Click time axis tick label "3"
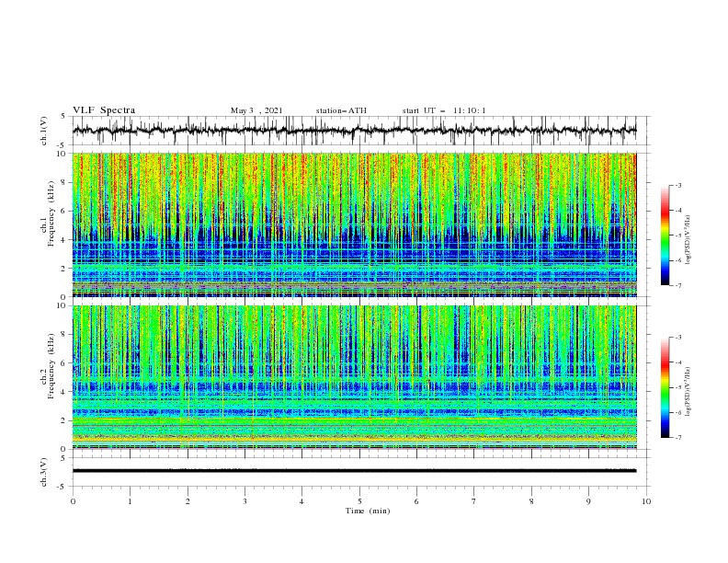This screenshot has height=563, width=728. (x=245, y=501)
